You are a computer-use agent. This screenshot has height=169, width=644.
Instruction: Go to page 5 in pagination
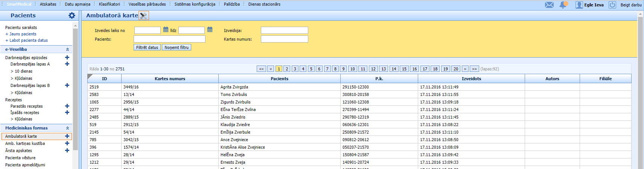311,69
